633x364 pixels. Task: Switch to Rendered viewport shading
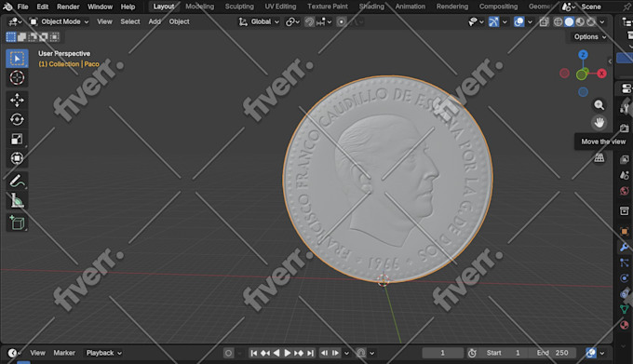(x=591, y=21)
